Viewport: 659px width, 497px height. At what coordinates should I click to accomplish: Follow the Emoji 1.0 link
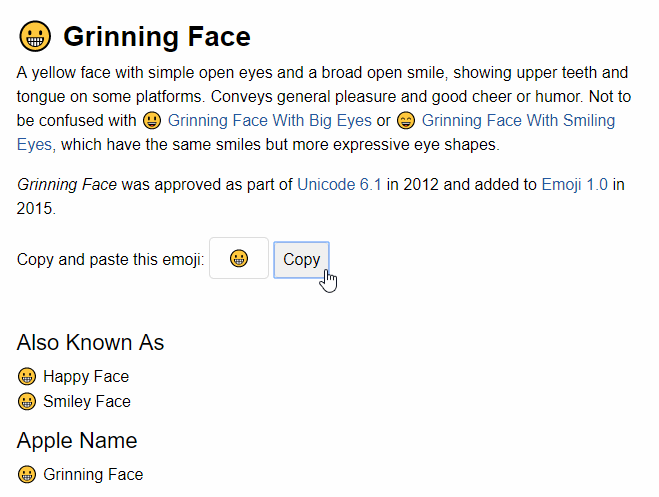pos(574,185)
